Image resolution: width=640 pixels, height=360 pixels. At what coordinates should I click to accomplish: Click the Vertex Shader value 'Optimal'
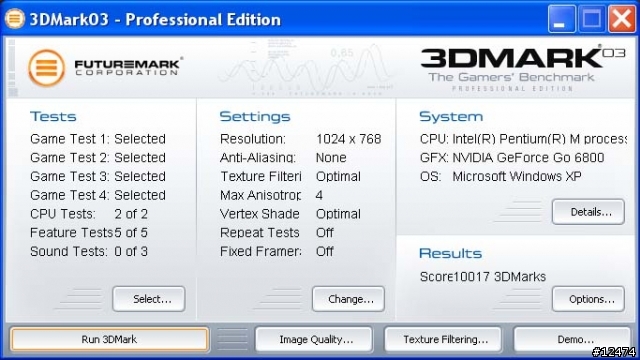point(338,214)
